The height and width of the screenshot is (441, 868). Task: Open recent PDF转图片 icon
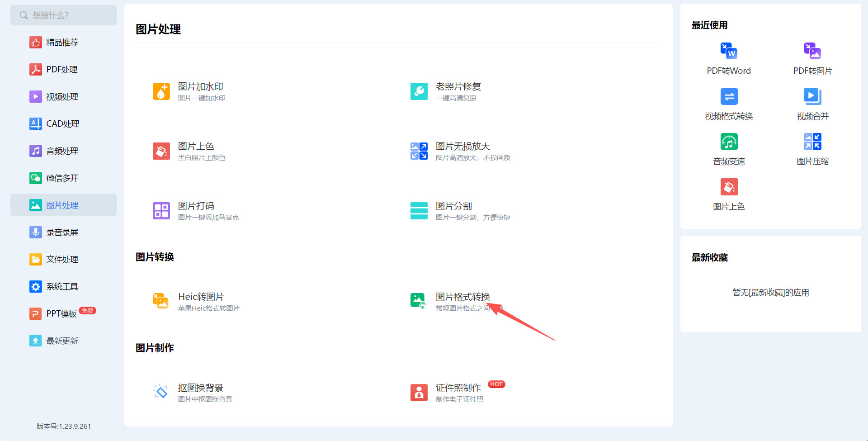pyautogui.click(x=812, y=51)
